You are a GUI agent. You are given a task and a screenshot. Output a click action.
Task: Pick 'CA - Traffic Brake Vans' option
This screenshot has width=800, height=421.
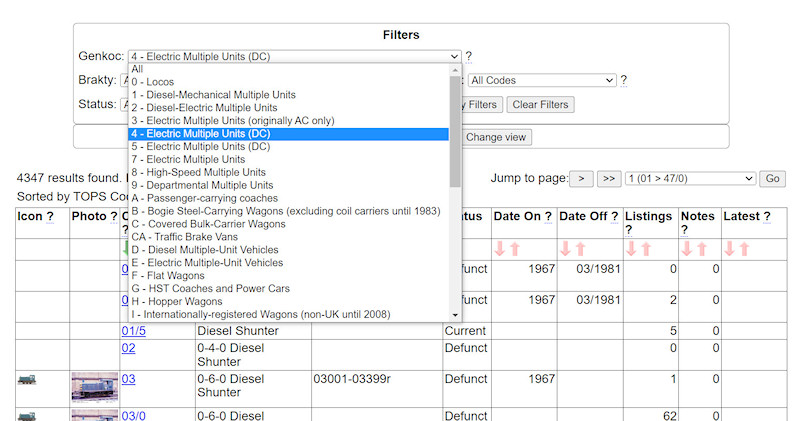188,237
